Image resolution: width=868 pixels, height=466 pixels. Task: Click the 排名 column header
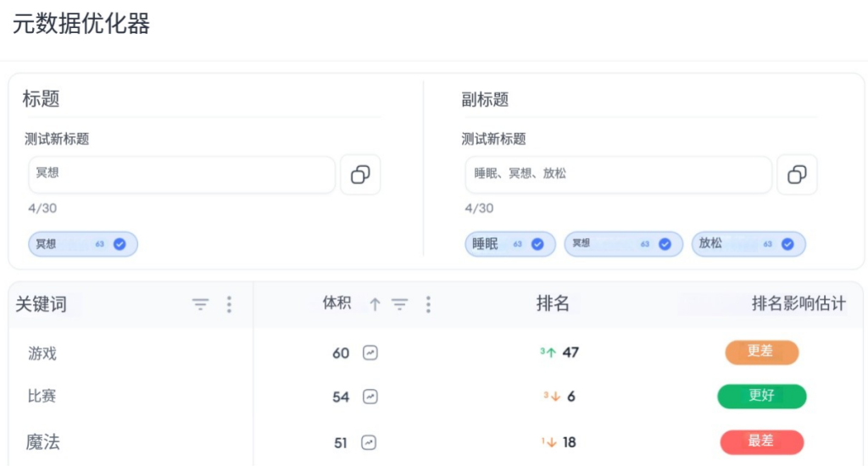(553, 304)
